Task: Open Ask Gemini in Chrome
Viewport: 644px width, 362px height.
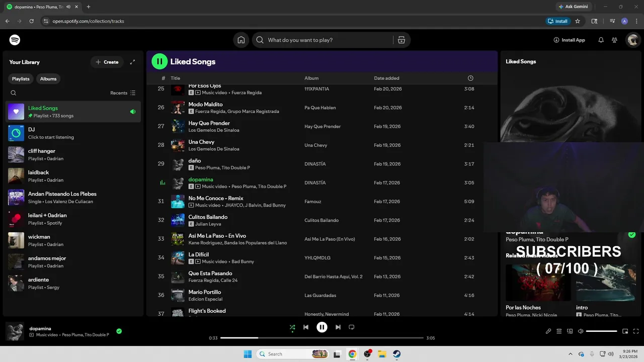Action: point(573,7)
